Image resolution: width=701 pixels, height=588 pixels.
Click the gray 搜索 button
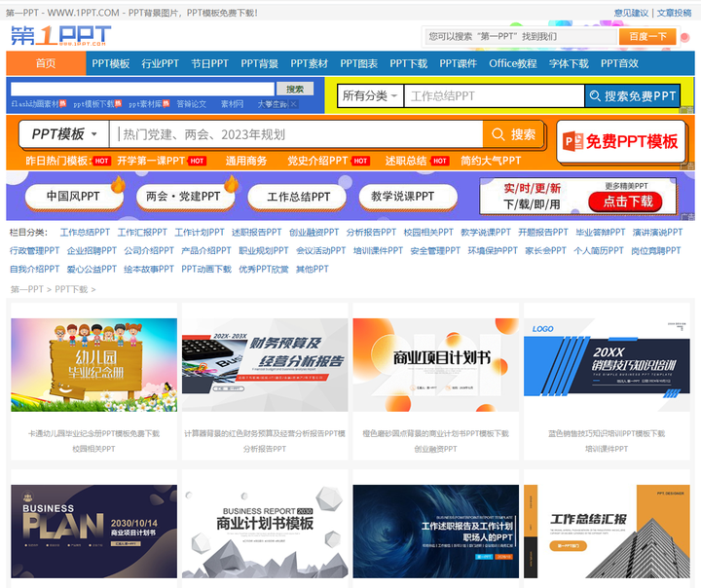[295, 89]
